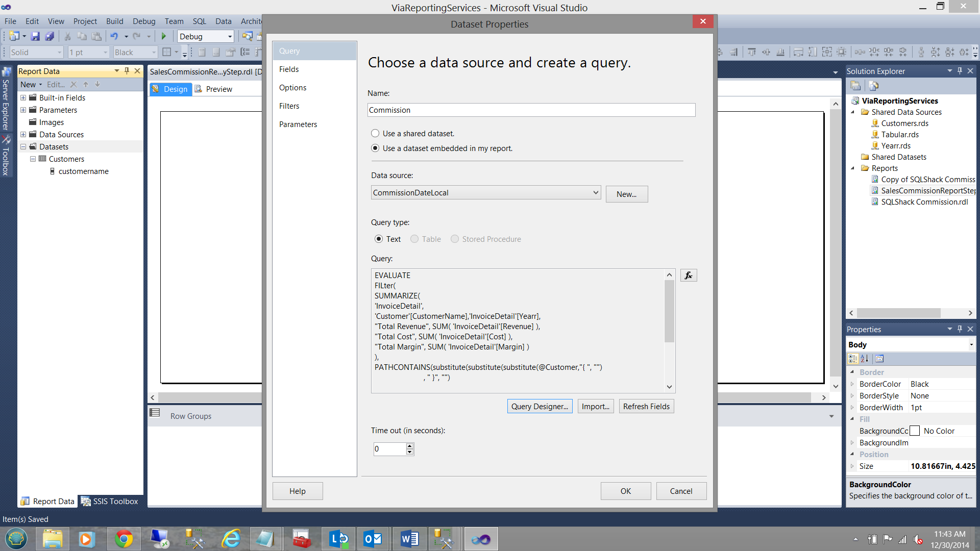Click Categorized icon in Properties panel
980x551 pixels.
coord(853,359)
